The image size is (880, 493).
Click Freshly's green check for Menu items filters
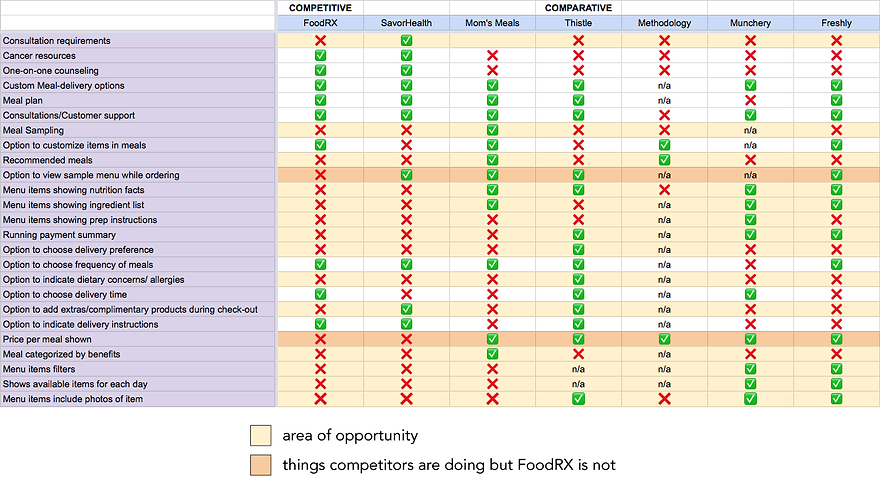836,369
